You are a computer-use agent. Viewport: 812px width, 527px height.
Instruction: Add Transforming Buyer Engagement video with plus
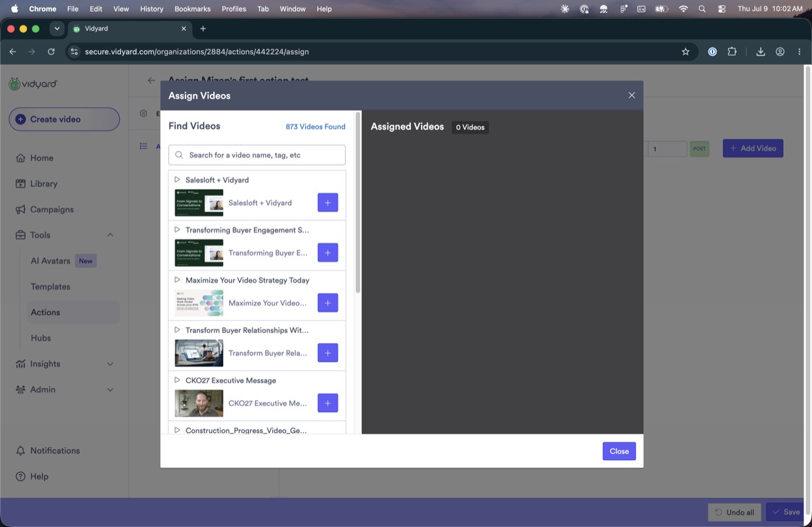pyautogui.click(x=328, y=252)
